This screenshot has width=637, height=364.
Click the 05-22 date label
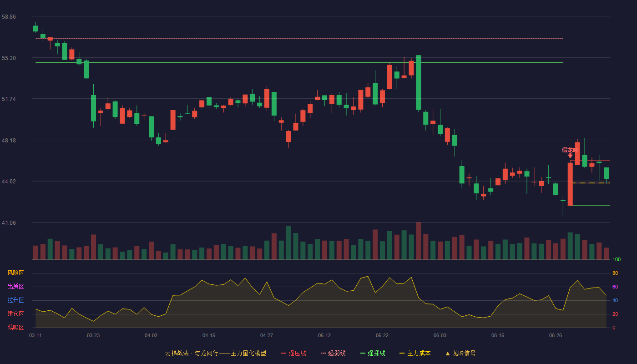coord(382,335)
